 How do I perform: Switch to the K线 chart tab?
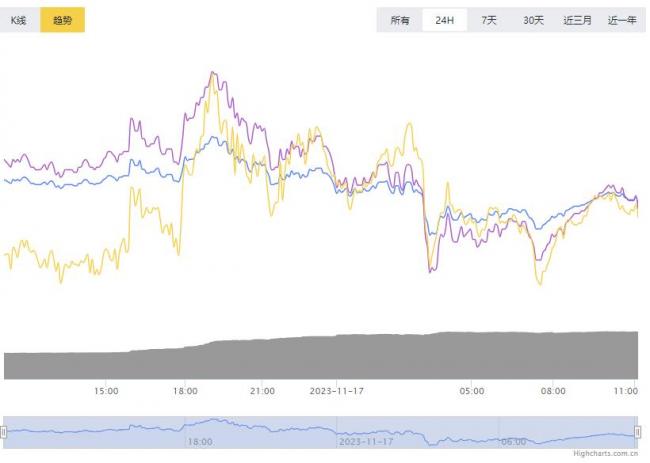(20, 19)
